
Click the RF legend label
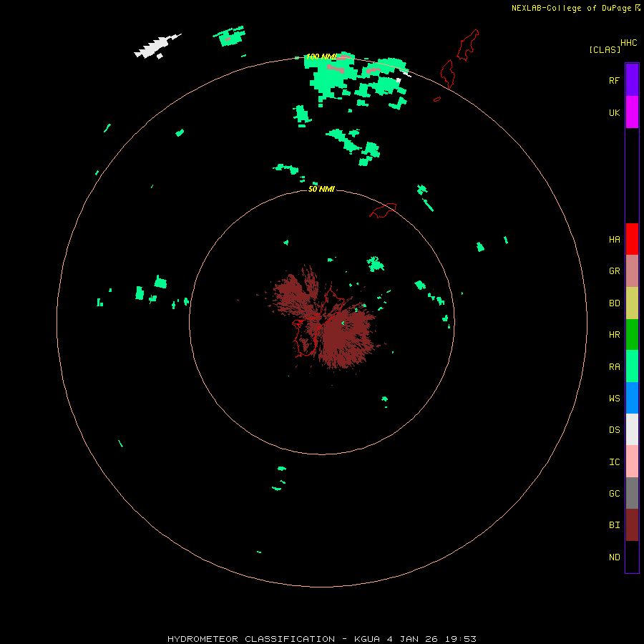pos(614,80)
